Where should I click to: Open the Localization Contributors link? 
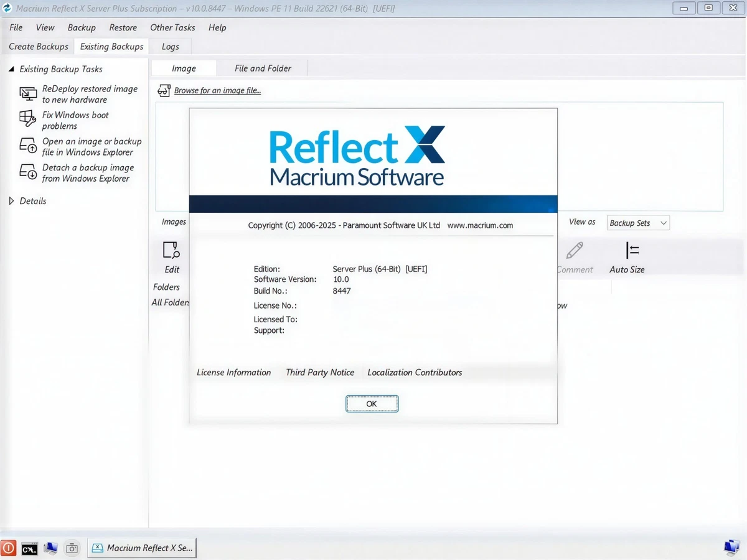[x=415, y=373]
